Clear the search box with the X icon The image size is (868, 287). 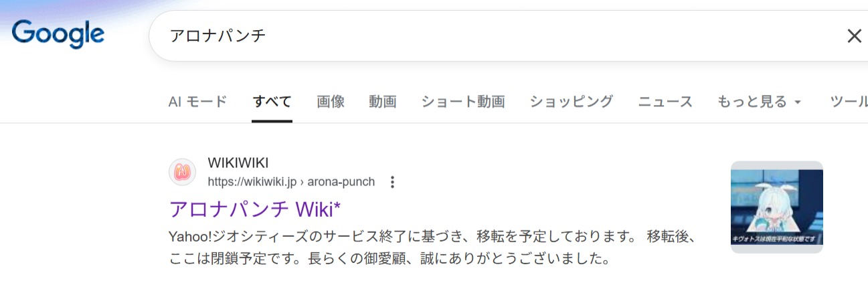point(854,36)
